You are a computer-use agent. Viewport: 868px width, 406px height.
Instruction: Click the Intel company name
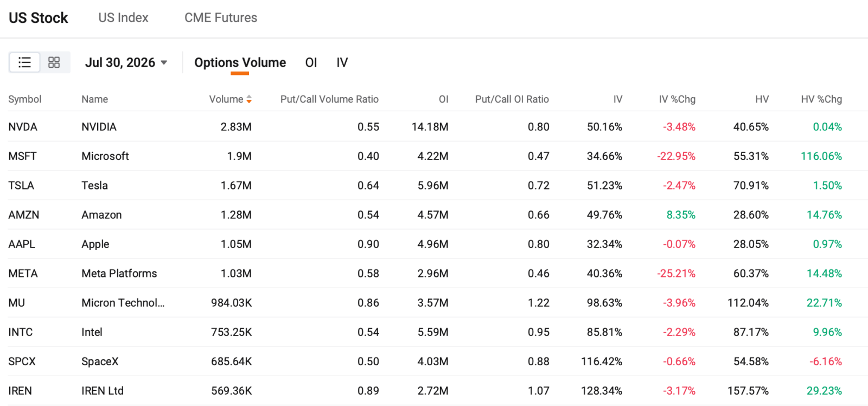(x=92, y=332)
